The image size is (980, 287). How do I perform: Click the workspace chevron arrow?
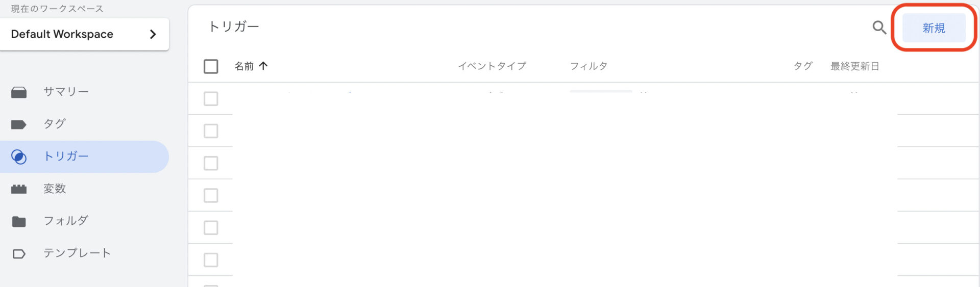(153, 34)
